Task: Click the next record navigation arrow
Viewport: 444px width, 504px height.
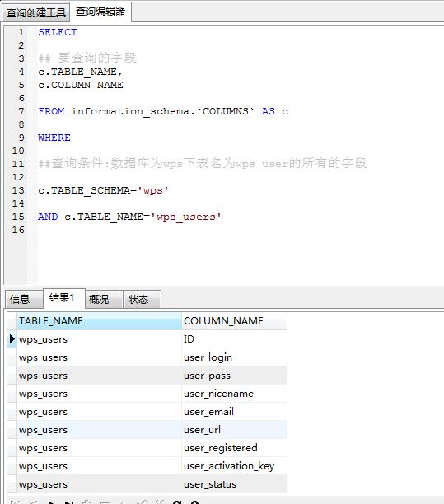Action: (x=51, y=502)
